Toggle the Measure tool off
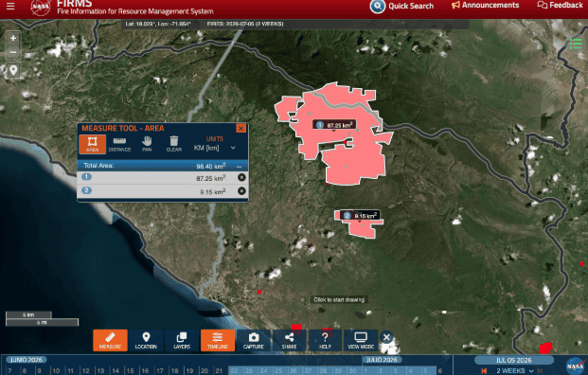The width and height of the screenshot is (588, 375). tap(110, 340)
